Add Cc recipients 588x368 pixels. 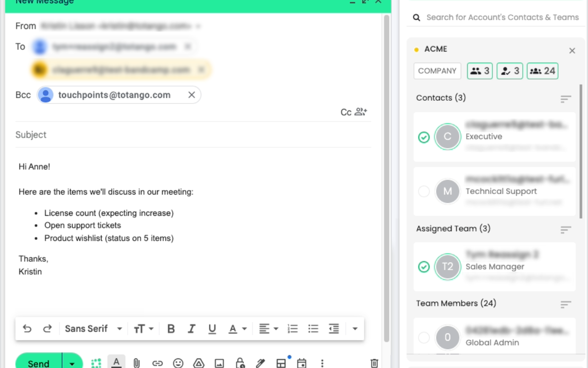[x=346, y=112]
